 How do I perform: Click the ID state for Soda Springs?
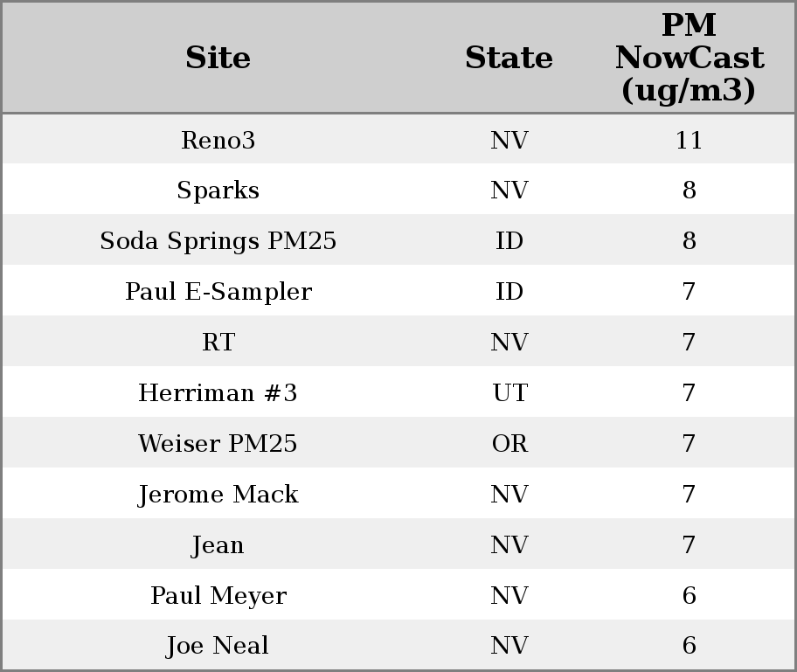509,241
